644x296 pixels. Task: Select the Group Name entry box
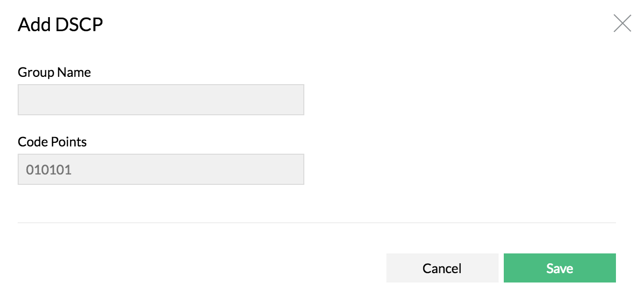click(160, 100)
